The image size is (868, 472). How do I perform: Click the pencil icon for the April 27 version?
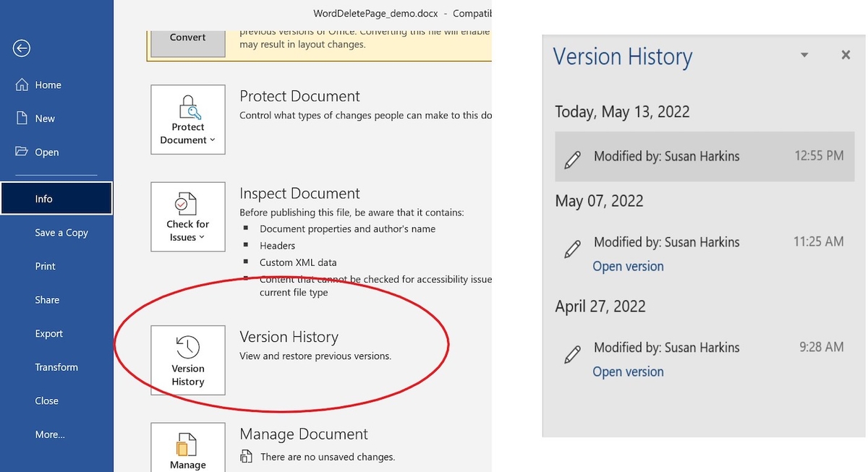[573, 355]
